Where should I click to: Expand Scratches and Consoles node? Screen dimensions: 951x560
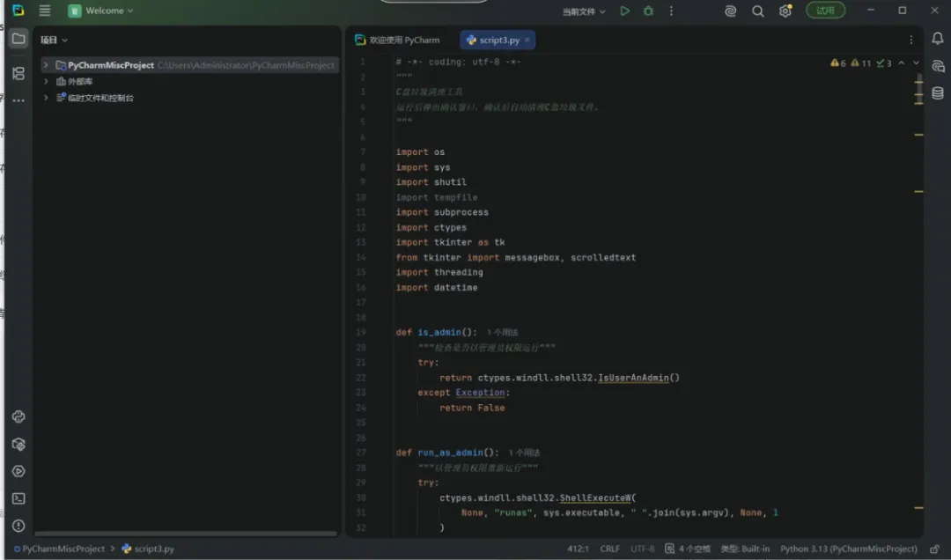point(46,98)
